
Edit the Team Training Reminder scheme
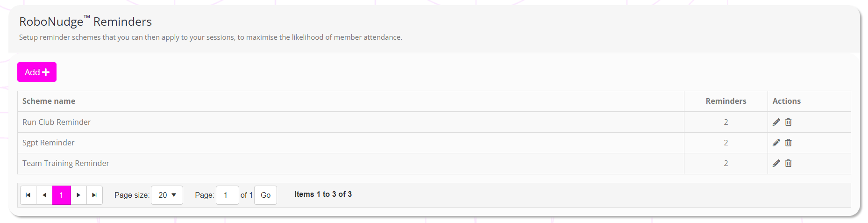pos(776,163)
